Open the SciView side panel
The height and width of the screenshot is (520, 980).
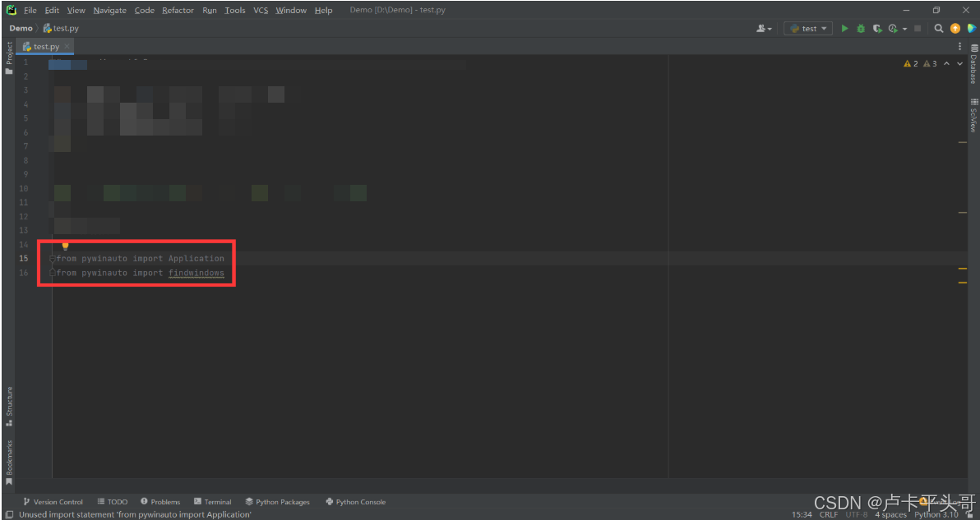(973, 116)
